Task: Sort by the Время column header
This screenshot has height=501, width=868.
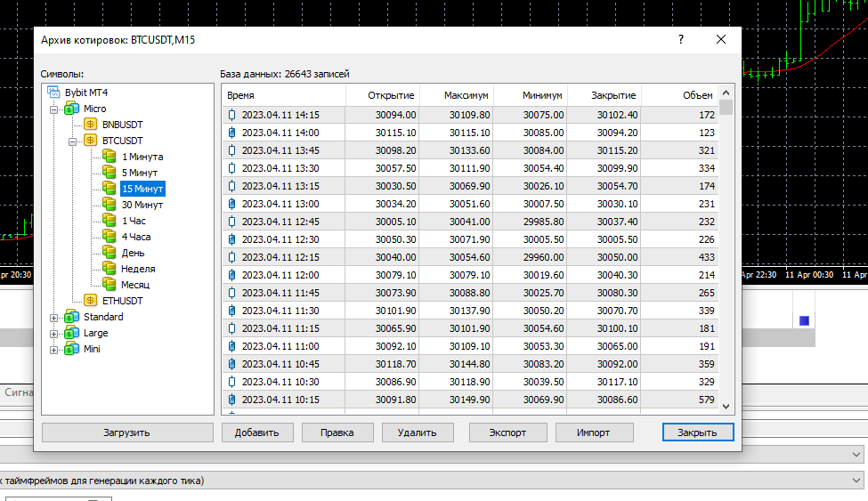Action: tap(283, 95)
